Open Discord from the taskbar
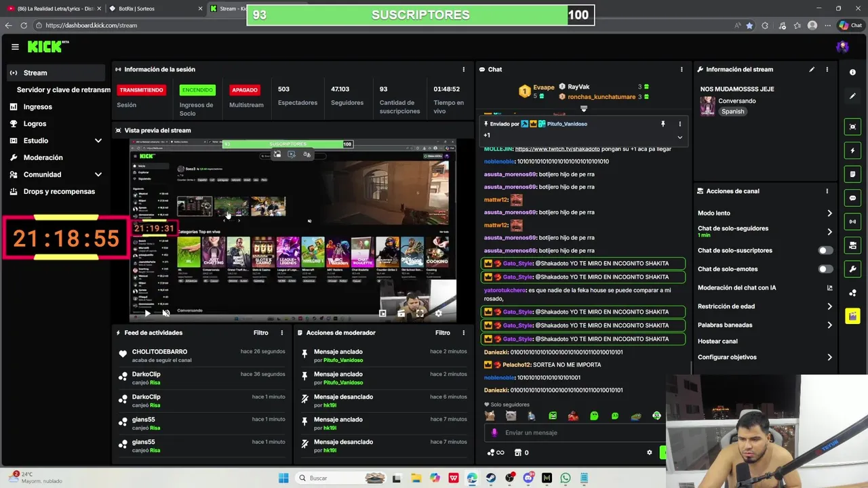 tap(528, 478)
